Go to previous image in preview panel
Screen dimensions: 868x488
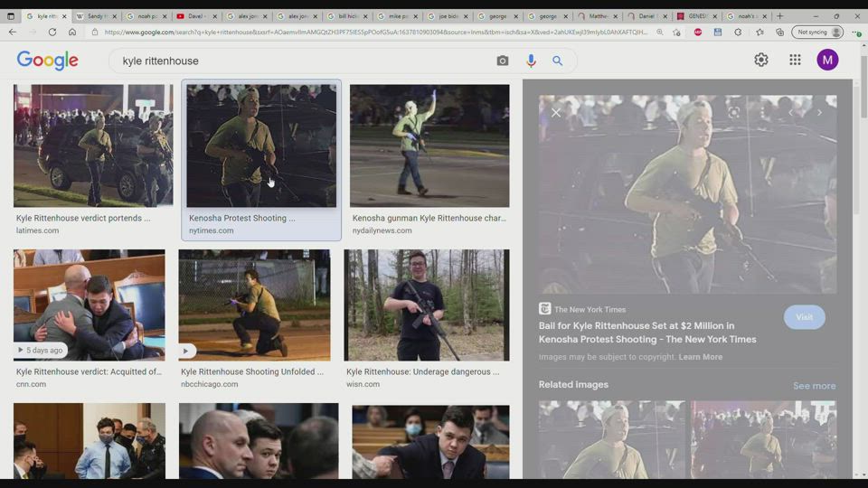pyautogui.click(x=791, y=113)
